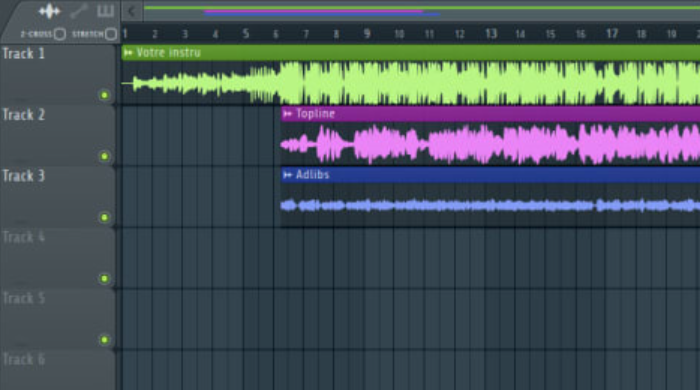Image resolution: width=700 pixels, height=390 pixels.
Task: Select the Track 1 header label
Action: (24, 54)
